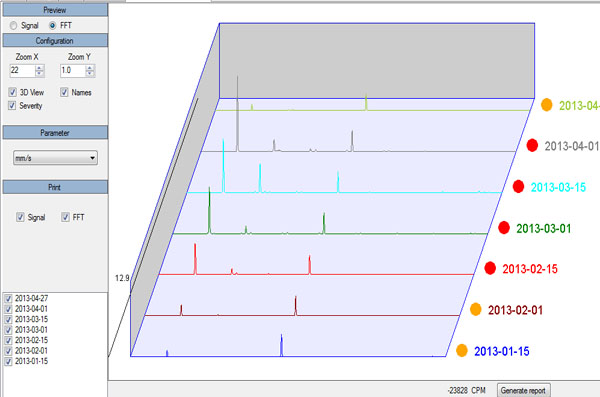This screenshot has width=600, height=397.
Task: Click the Zoom X value field
Action: click(22, 70)
